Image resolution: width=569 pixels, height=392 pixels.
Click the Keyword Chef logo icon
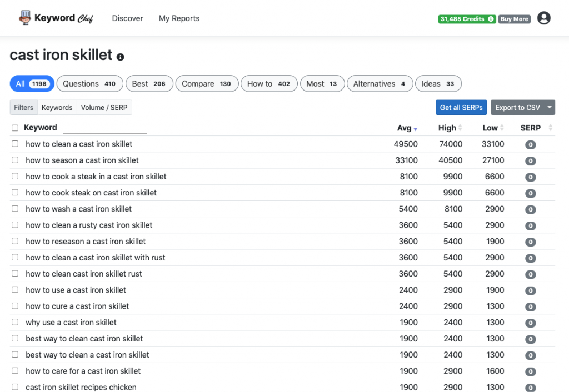tap(25, 18)
